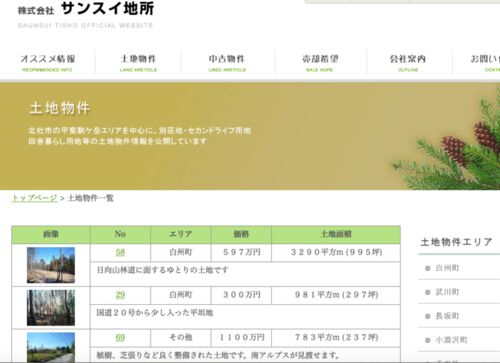Select 小淵沢町 in area sidebar

point(451,340)
